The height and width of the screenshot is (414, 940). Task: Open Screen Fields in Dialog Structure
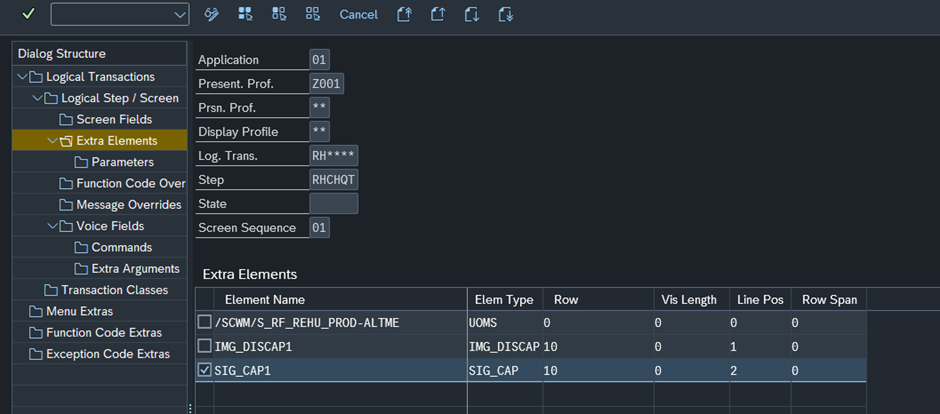(114, 120)
